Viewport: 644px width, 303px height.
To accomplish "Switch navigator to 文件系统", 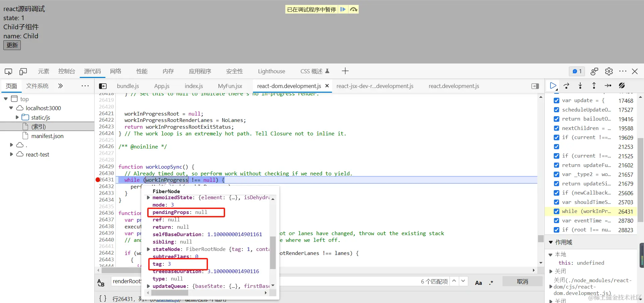I will tap(37, 86).
